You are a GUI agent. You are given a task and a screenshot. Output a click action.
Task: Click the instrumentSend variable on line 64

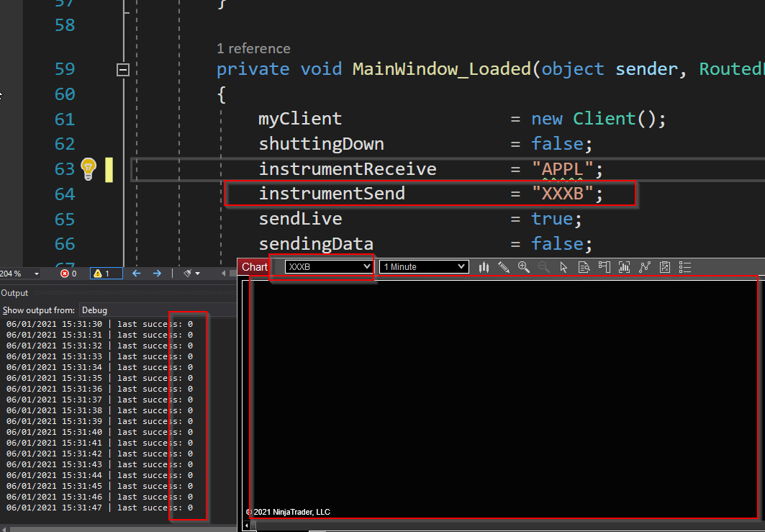point(332,194)
